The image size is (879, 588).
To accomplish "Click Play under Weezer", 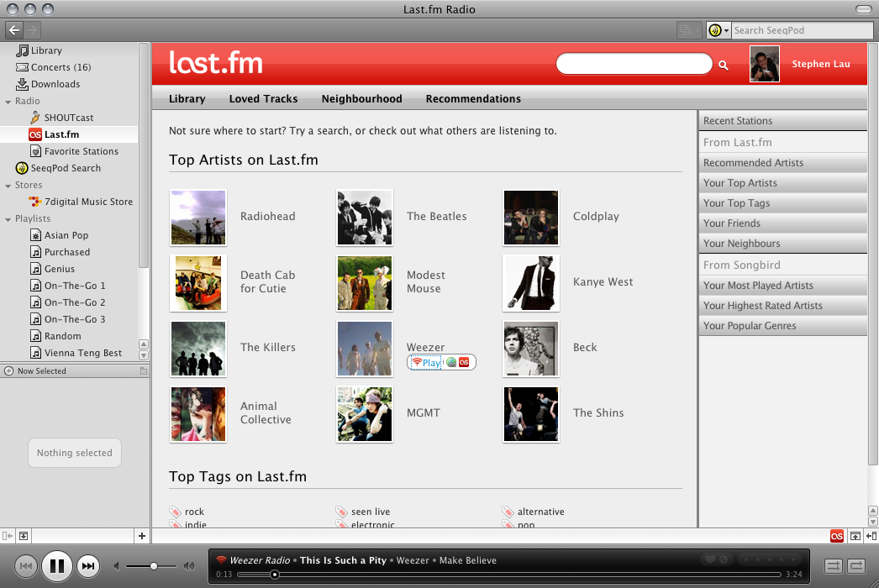I will 427,363.
